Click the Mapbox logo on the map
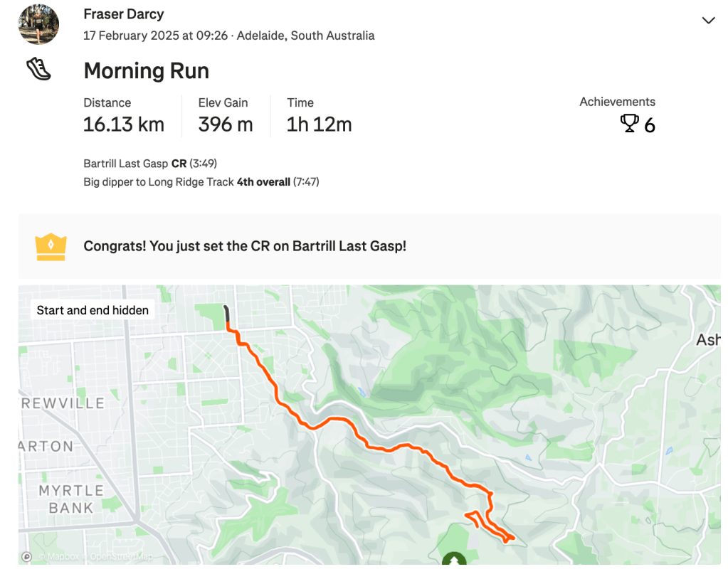The width and height of the screenshot is (728, 579). coord(27,557)
